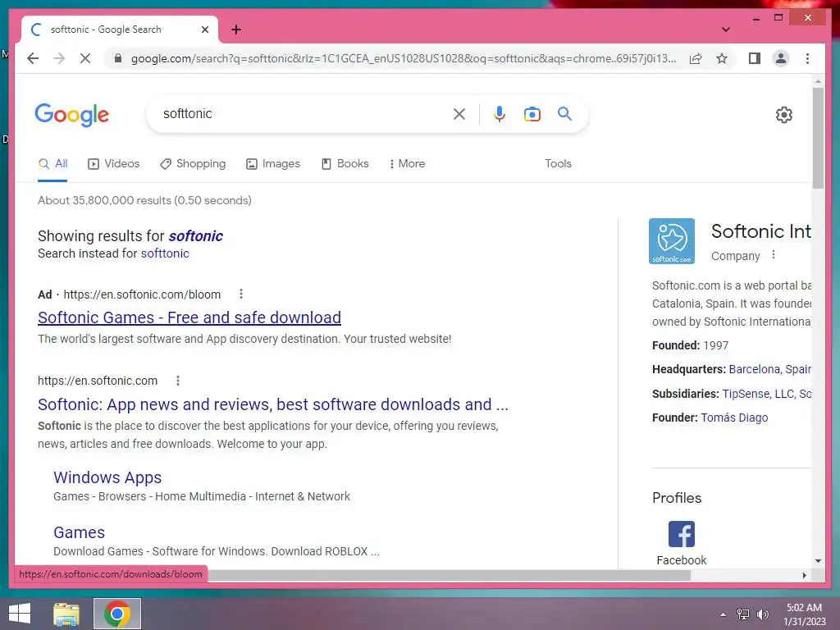Follow the Tomás Diago founder link
This screenshot has width=840, height=630.
(x=734, y=418)
